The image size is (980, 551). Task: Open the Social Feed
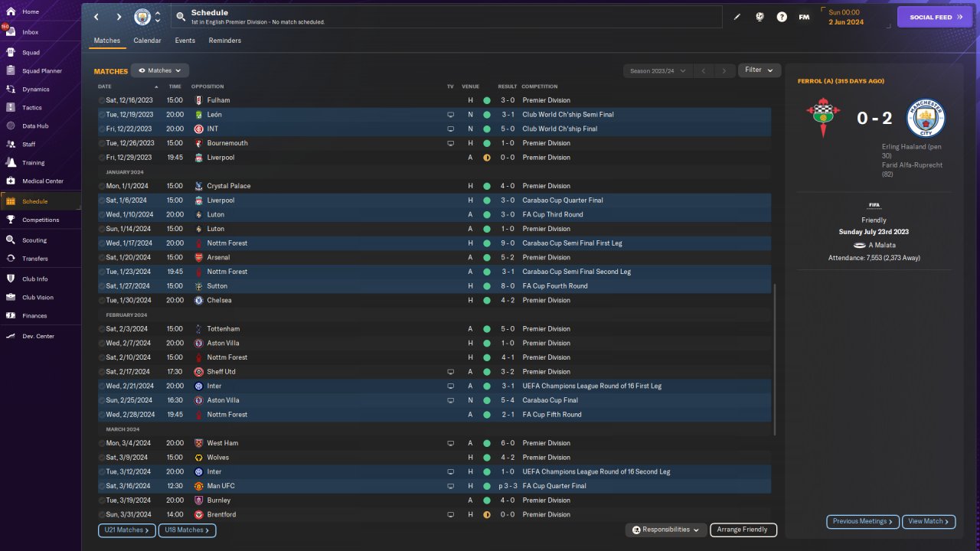pyautogui.click(x=935, y=17)
